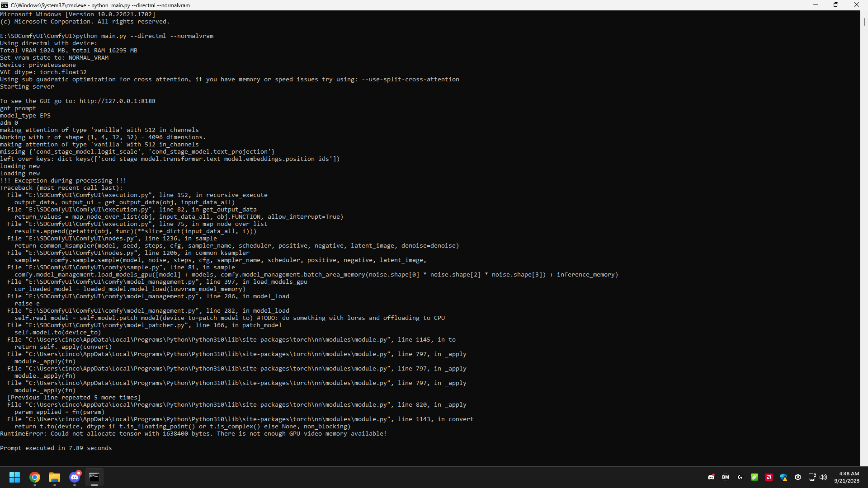Open the green mouse utility tray icon
868x488 pixels.
[755, 477]
